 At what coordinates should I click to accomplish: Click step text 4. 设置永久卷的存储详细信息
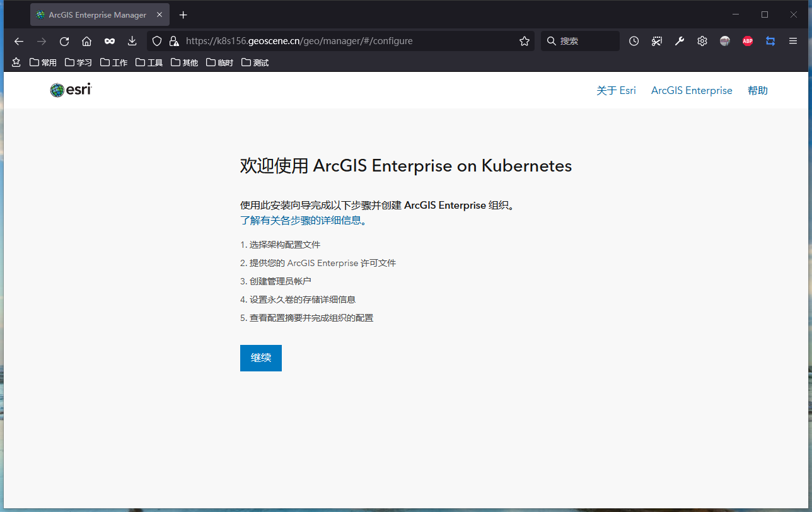click(x=298, y=300)
